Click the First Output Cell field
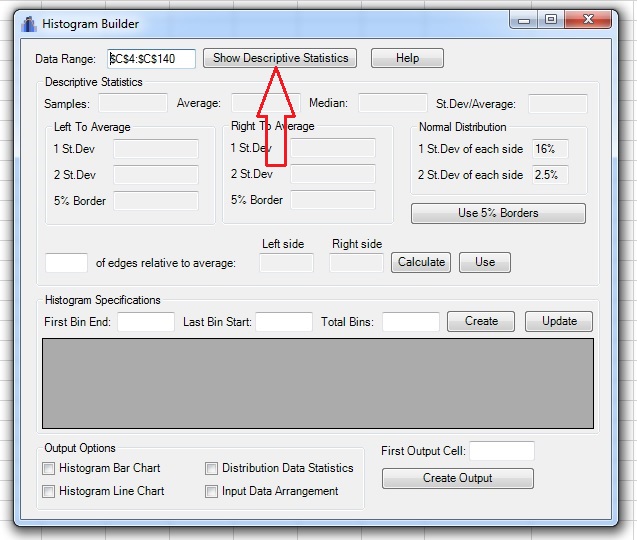Screen dimensions: 637x540 [502, 451]
